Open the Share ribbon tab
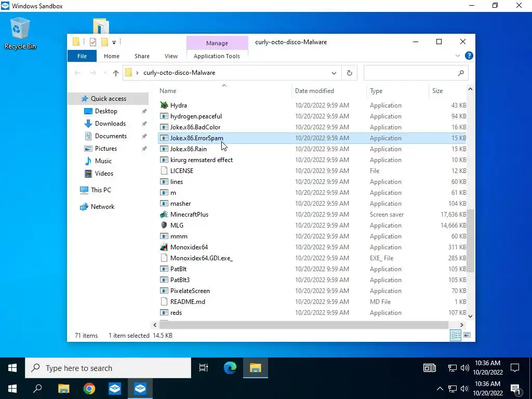The height and width of the screenshot is (399, 532). click(142, 56)
